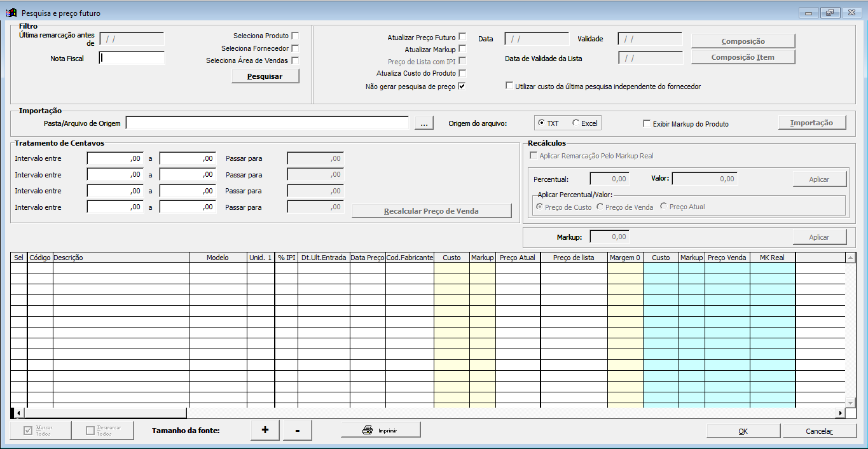Click Pasta/Arquivo de Origem input field
This screenshot has width=868, height=449.
267,123
